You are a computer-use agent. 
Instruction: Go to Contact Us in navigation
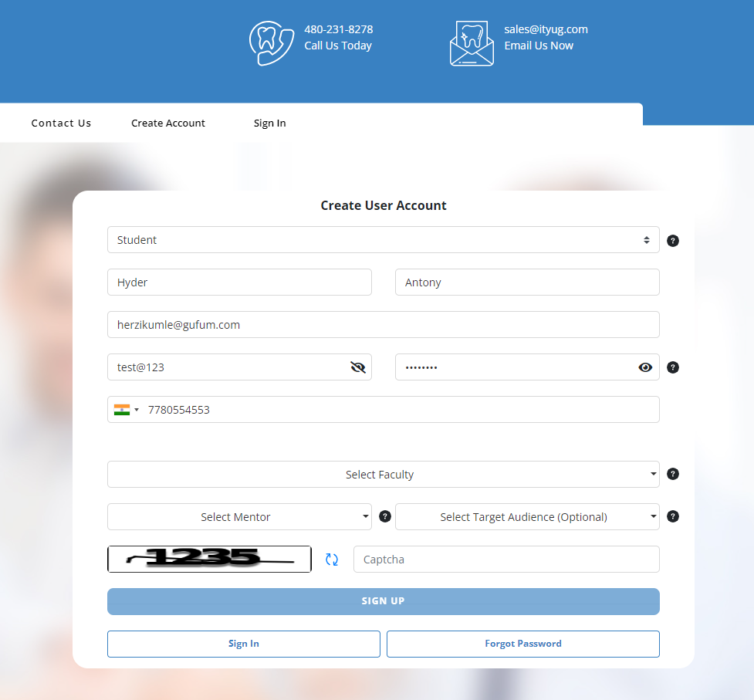point(61,123)
